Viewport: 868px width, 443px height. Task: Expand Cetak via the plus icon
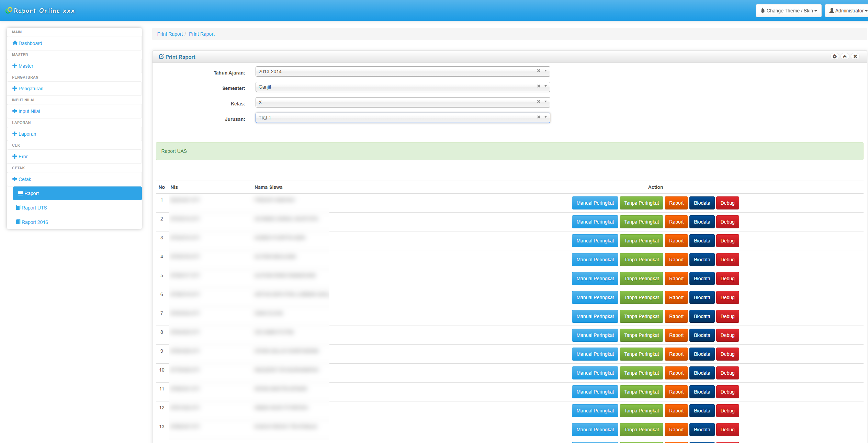point(15,179)
